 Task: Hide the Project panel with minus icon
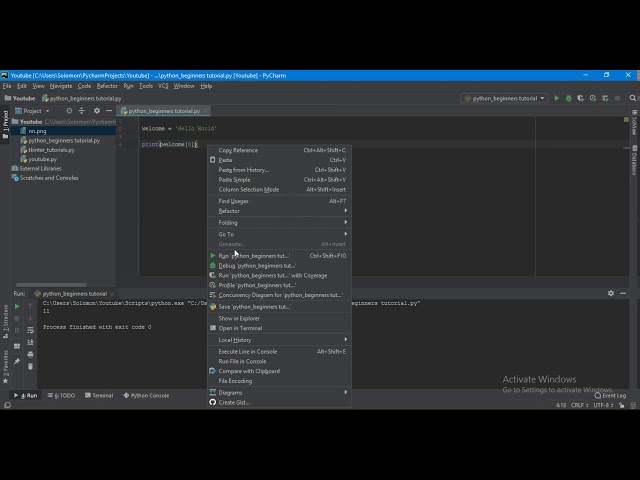pyautogui.click(x=109, y=111)
